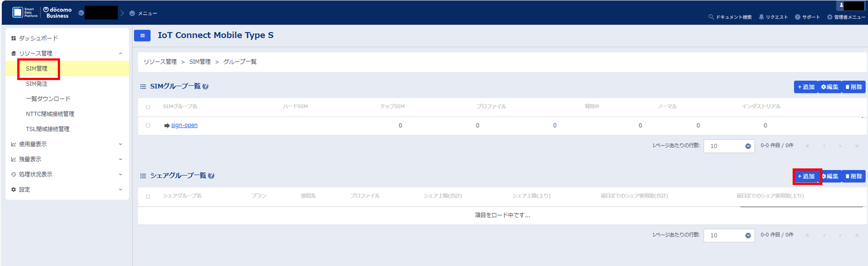This screenshot has width=868, height=266.
Task: Go to previous page in share group pagination
Action: pyautogui.click(x=824, y=235)
